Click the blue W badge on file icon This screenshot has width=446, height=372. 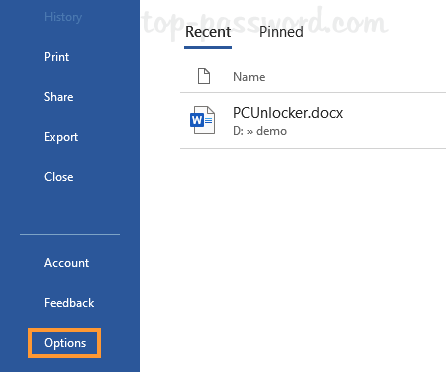[197, 120]
